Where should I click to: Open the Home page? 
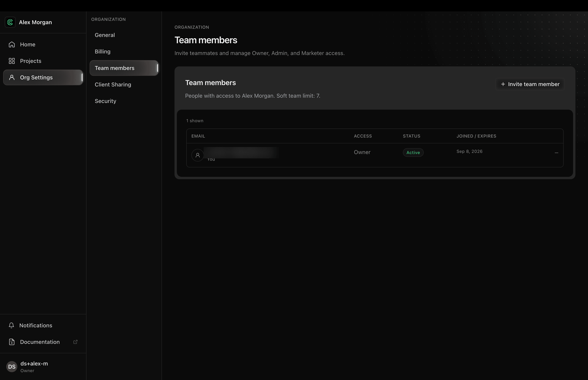(x=43, y=44)
